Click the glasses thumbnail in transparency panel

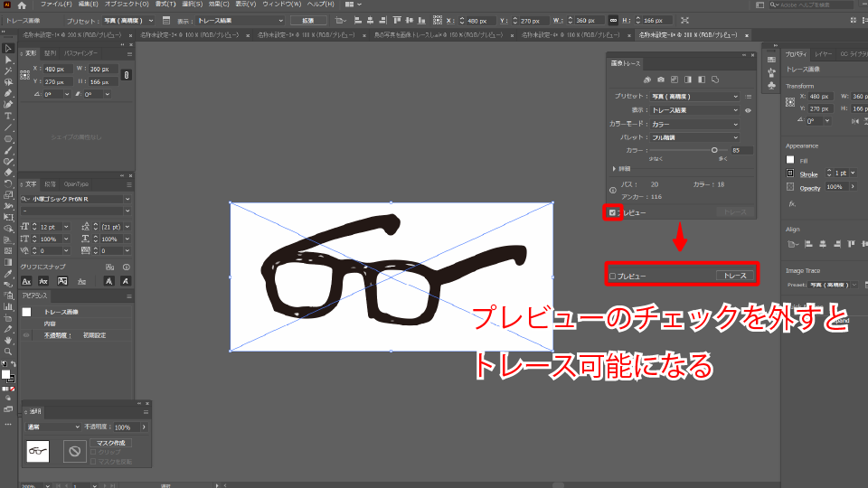pos(38,452)
